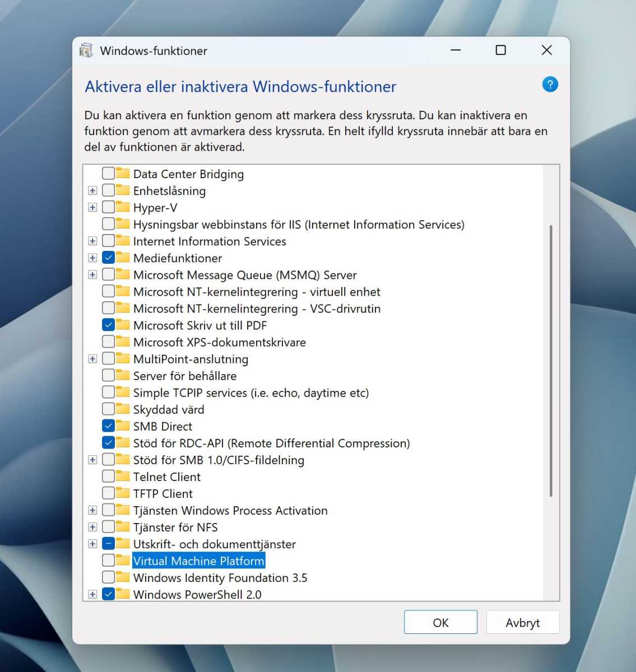Viewport: 636px width, 672px height.
Task: Click the folder icon beside TFTP Client
Action: (x=123, y=493)
